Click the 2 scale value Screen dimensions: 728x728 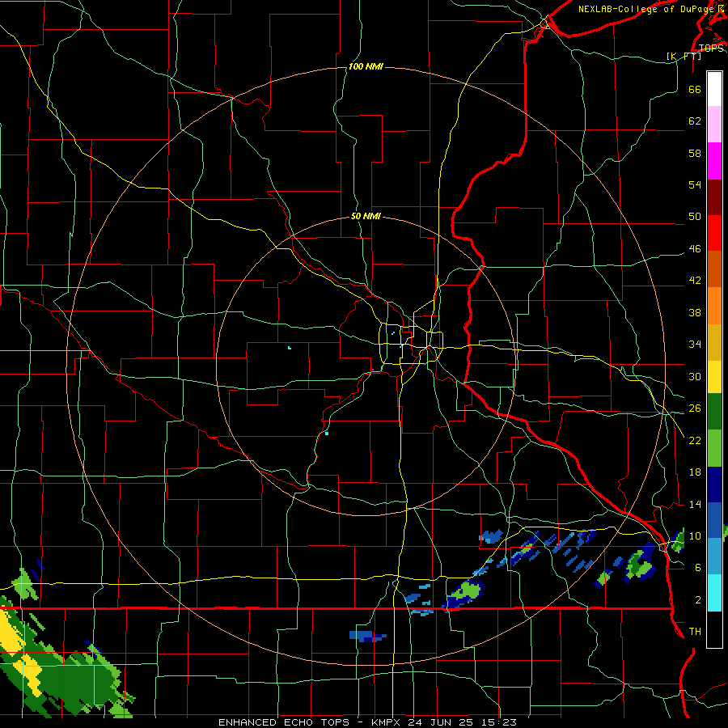698,599
